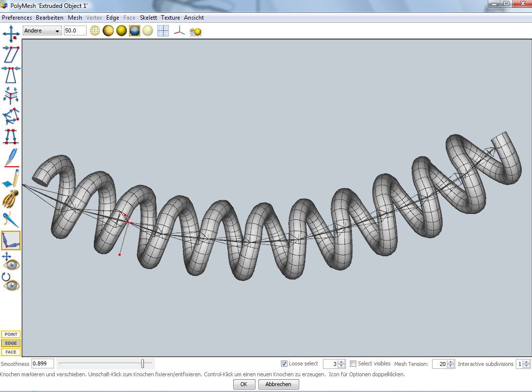Switch to wireframe sphere display mode

94,30
